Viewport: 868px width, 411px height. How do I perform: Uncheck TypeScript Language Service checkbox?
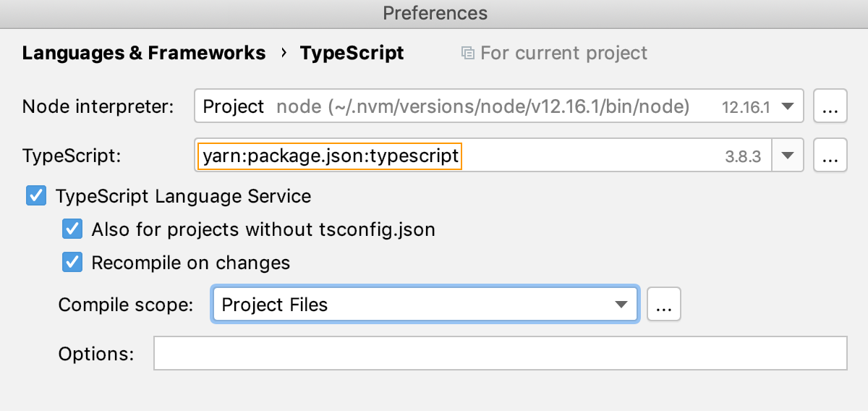(36, 196)
